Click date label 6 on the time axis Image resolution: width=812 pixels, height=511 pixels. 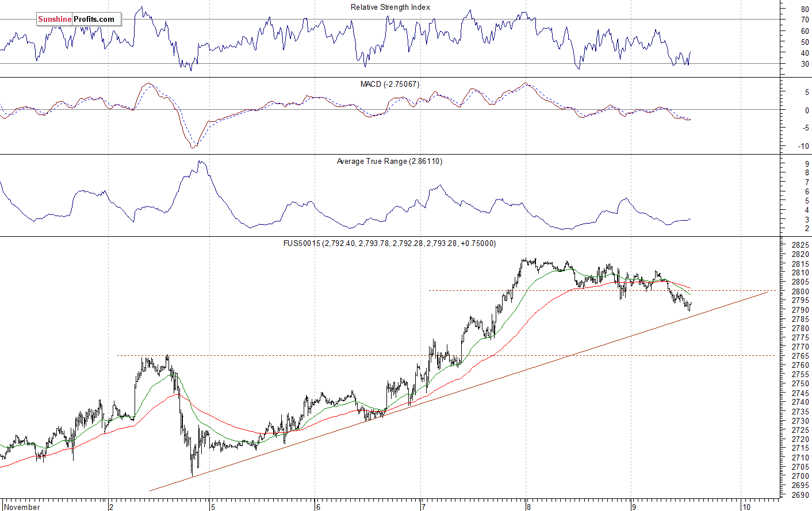point(317,507)
